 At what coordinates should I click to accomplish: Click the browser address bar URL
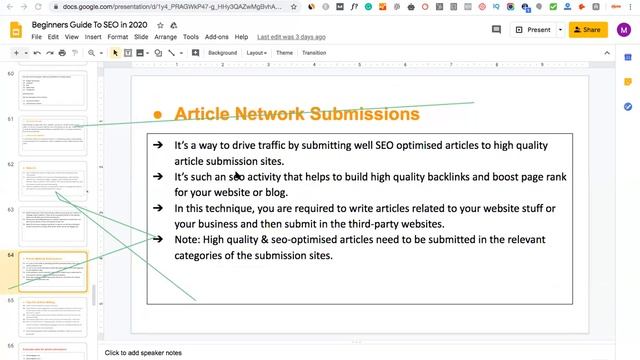[172, 7]
